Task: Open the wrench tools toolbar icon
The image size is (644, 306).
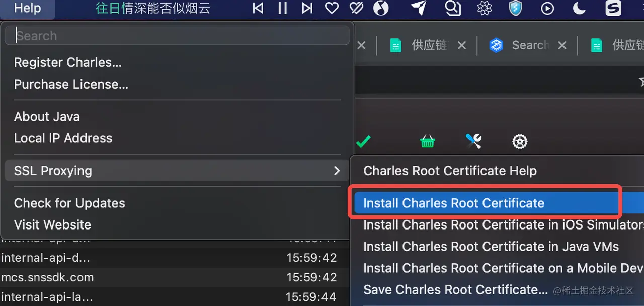Action: click(473, 141)
